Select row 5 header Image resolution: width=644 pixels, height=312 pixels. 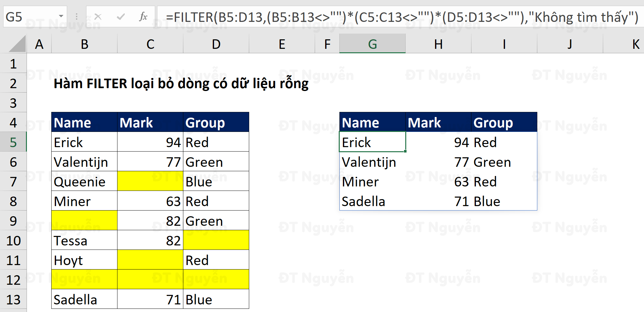click(x=13, y=142)
